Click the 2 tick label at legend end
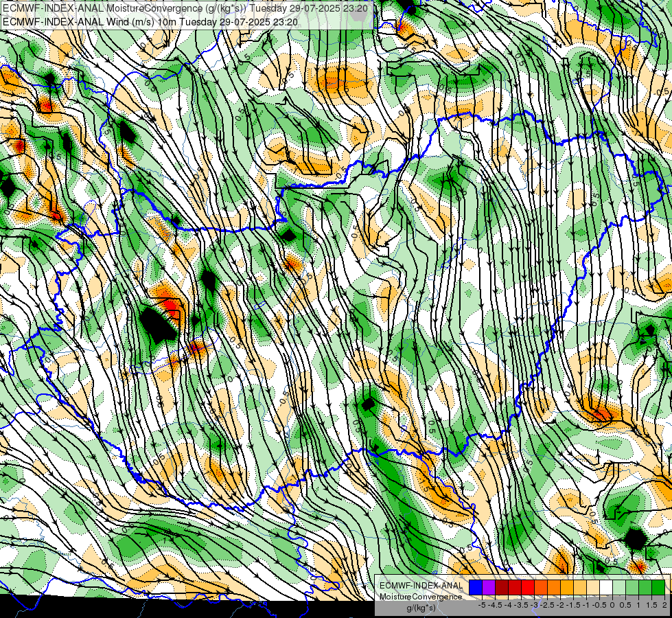672x618 pixels. (664, 605)
